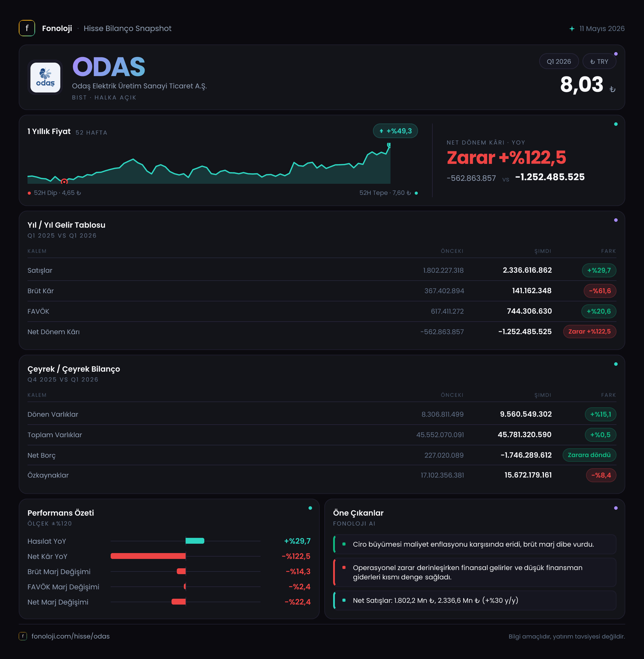The height and width of the screenshot is (659, 644).
Task: Click the Zarara döndü Net Borç badge
Action: 589,455
